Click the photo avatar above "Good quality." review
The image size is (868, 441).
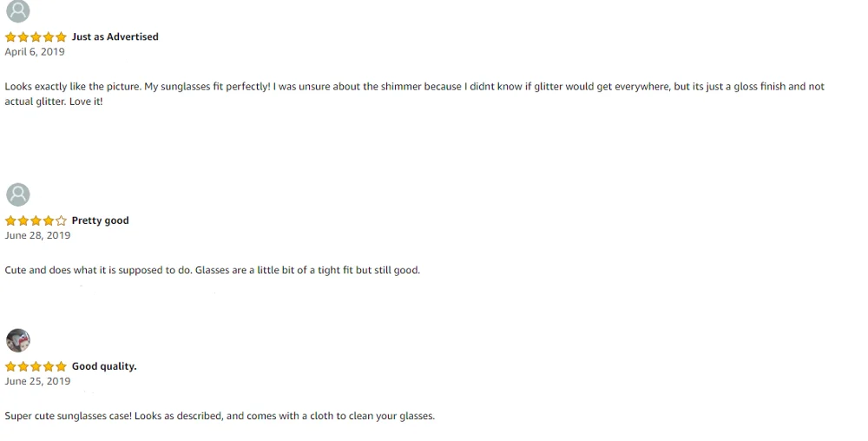[x=17, y=340]
